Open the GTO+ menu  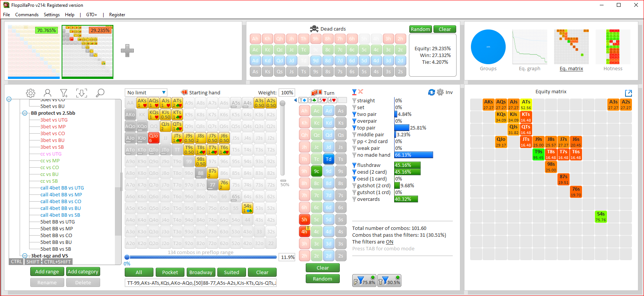pos(91,15)
